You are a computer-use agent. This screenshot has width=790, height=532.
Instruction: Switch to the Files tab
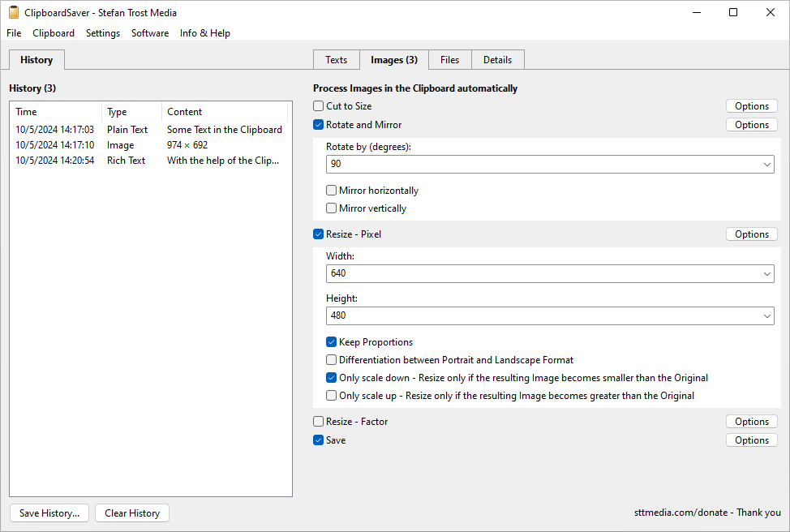click(449, 60)
